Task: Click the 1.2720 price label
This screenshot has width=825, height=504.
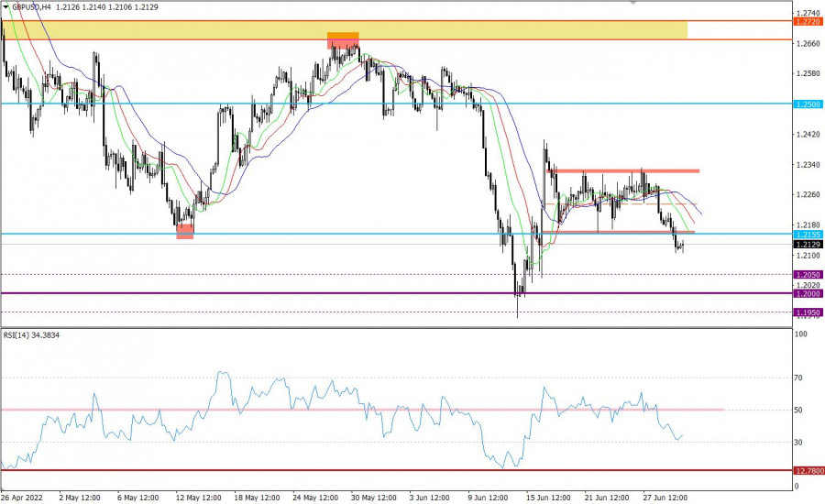Action: tap(808, 20)
